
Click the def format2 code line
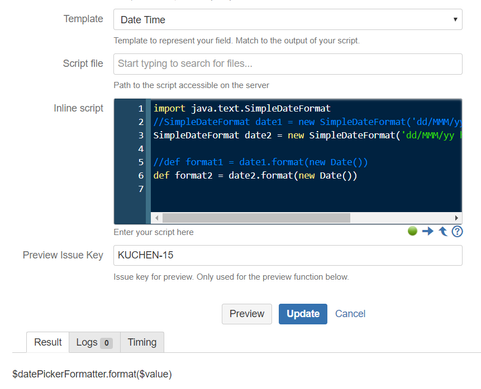coord(255,175)
